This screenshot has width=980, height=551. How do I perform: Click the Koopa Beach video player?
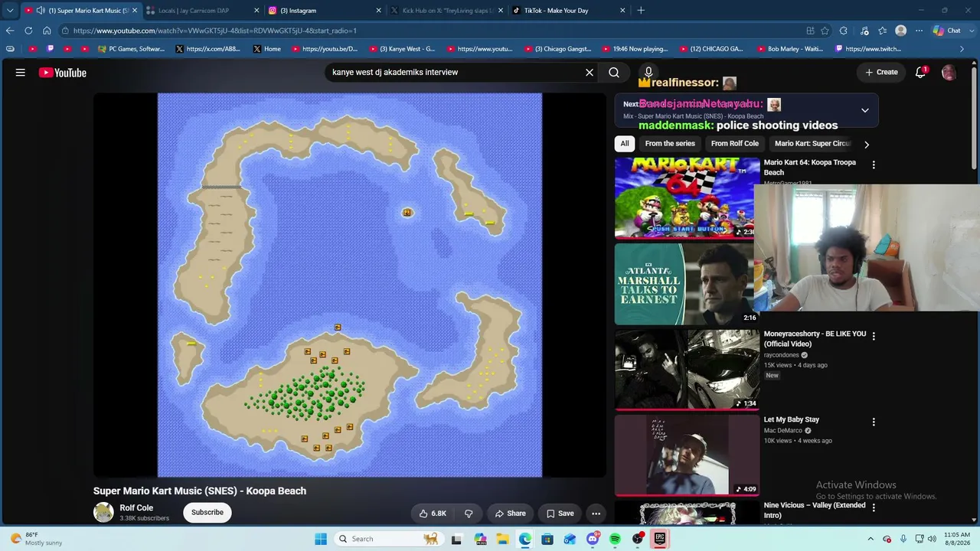coord(350,285)
